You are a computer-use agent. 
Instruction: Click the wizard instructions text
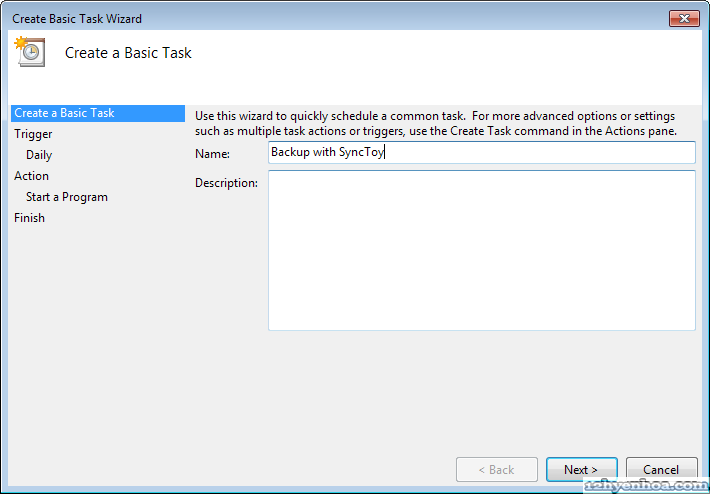pyautogui.click(x=436, y=124)
